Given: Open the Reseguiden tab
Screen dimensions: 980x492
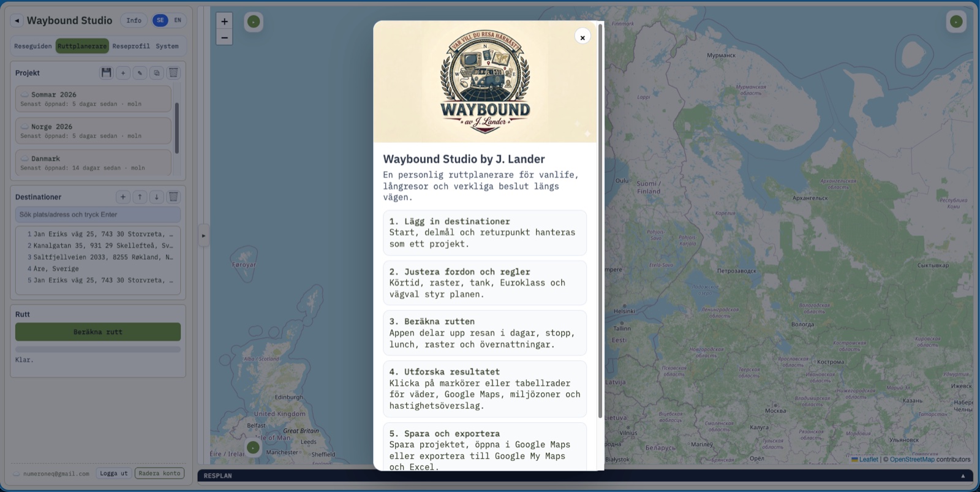Looking at the screenshot, I should (x=33, y=46).
